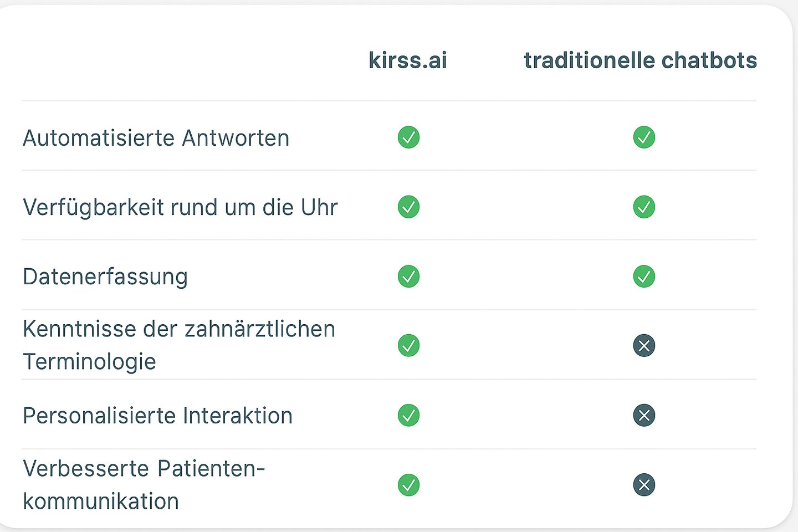The width and height of the screenshot is (798, 532).
Task: Click the X icon for zahnärztlichen Terminologie
Action: (644, 346)
